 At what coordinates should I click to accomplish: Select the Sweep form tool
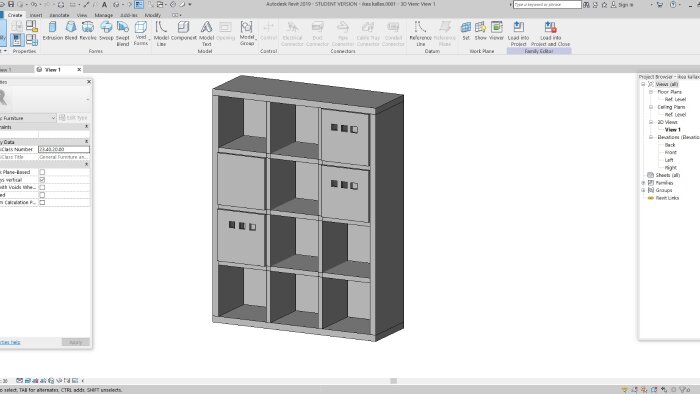[x=106, y=31]
